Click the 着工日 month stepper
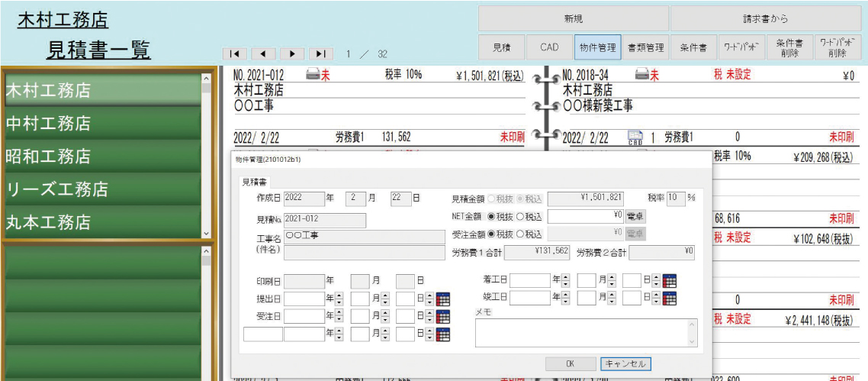868x381 pixels. (611, 281)
